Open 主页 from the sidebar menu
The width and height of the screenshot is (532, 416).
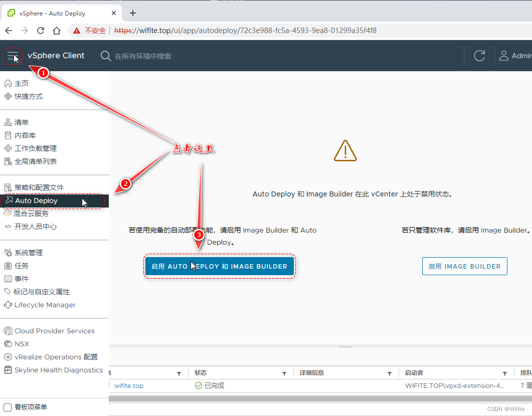(x=22, y=83)
